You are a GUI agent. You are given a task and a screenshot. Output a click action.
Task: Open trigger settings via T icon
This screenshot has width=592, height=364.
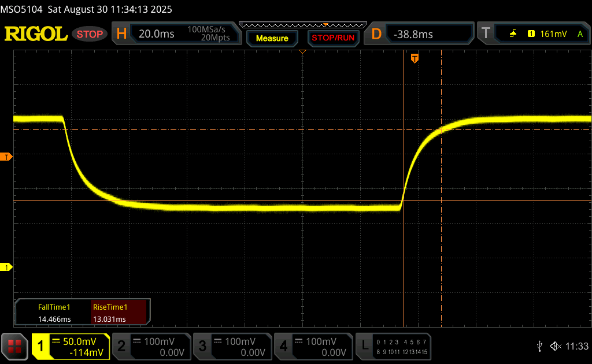pyautogui.click(x=486, y=33)
